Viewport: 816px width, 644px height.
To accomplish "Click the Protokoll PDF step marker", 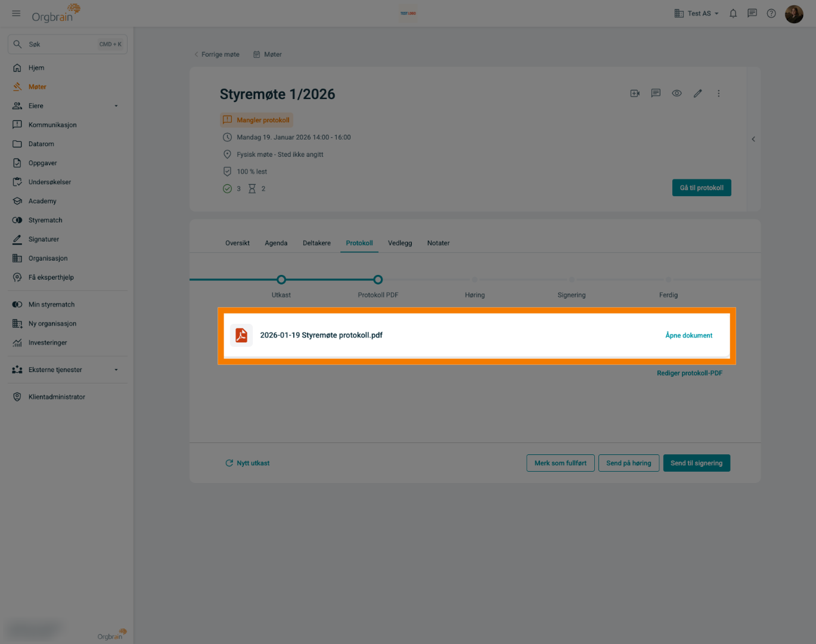I will pyautogui.click(x=378, y=280).
